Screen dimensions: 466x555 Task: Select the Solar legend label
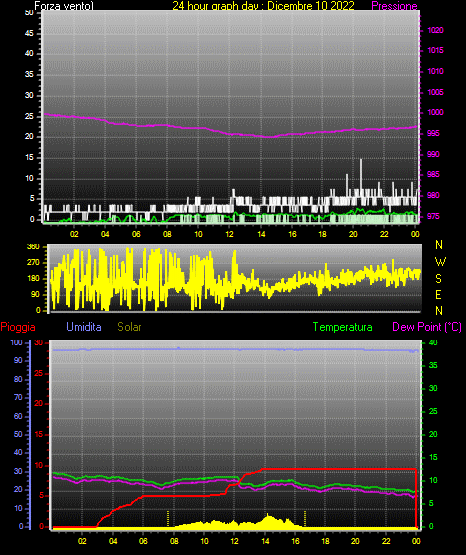click(130, 327)
